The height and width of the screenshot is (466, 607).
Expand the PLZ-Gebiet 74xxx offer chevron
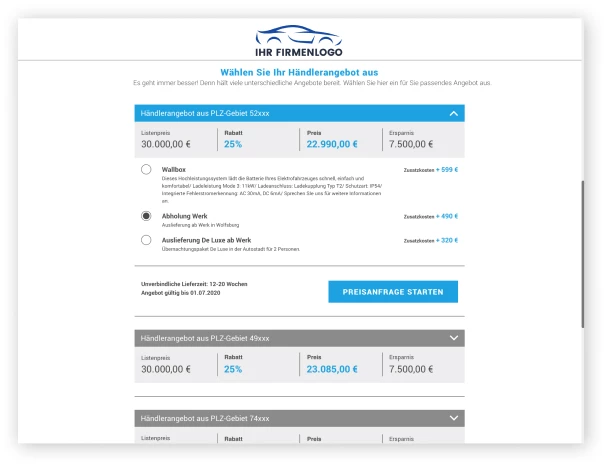click(x=454, y=418)
